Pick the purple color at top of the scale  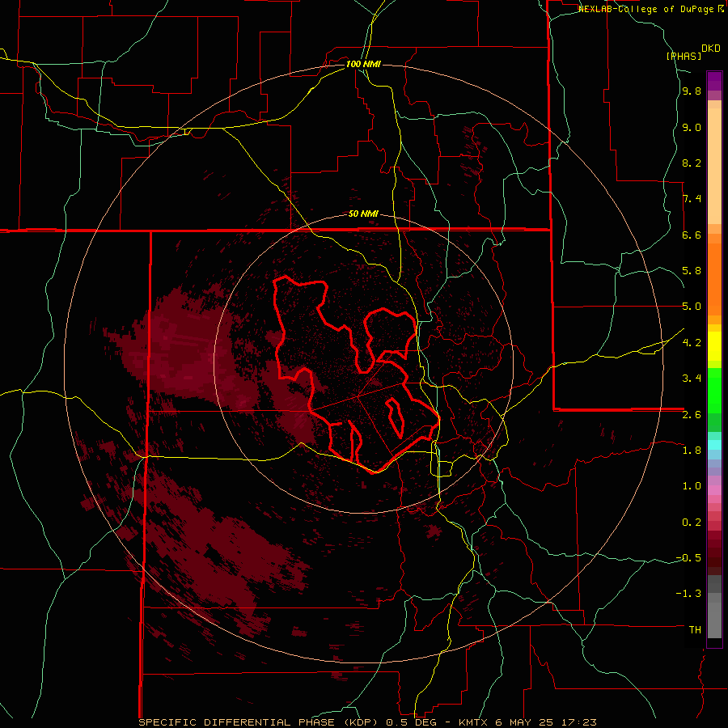pyautogui.click(x=714, y=81)
